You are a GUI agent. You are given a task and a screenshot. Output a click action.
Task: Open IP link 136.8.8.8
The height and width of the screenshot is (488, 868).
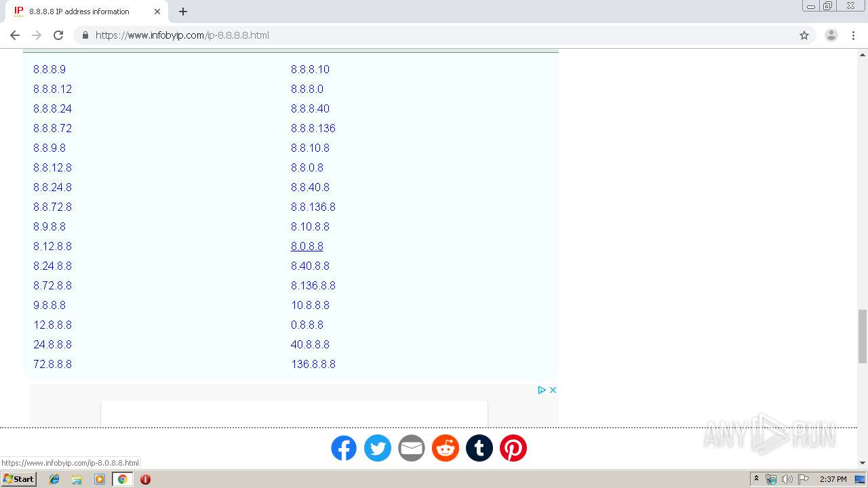point(313,364)
